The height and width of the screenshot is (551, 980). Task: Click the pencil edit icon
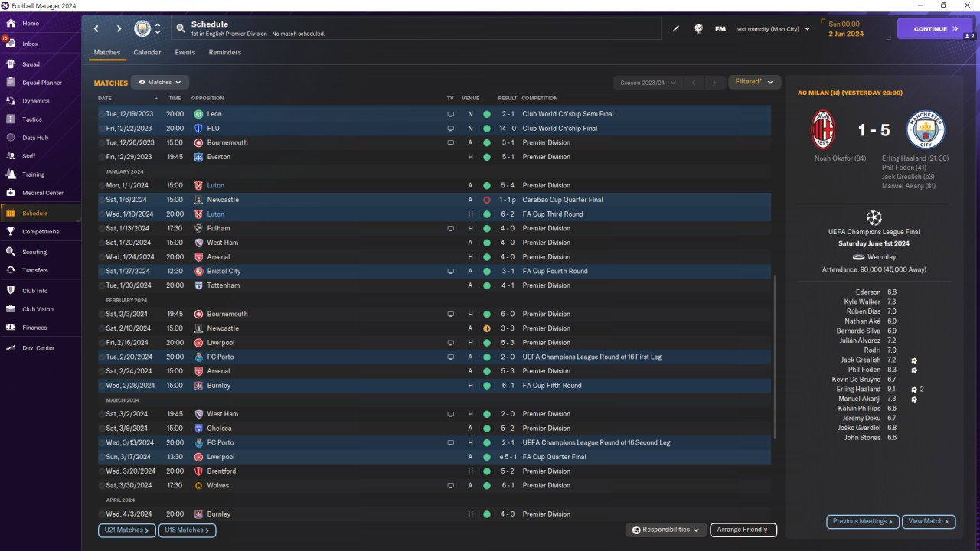tap(676, 29)
